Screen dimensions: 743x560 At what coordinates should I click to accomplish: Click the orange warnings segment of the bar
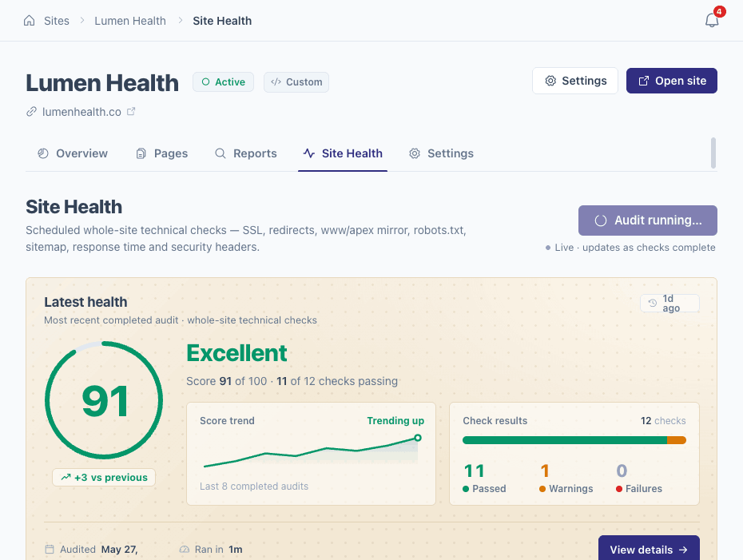(x=677, y=440)
